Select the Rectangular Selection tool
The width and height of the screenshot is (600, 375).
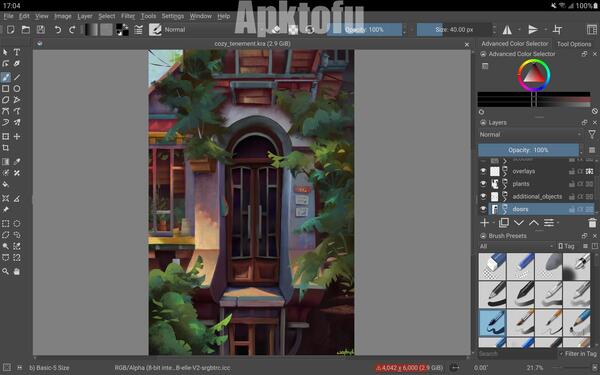[x=6, y=224]
